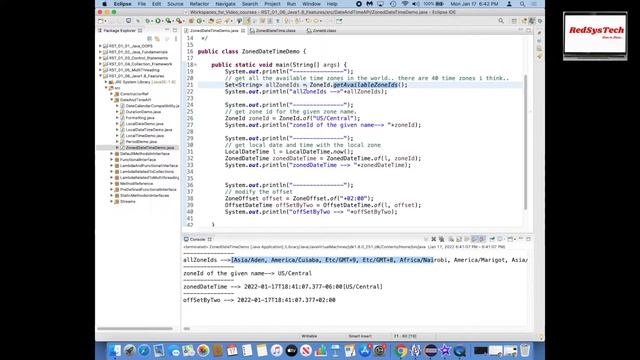
Task: Open the File menu
Action: point(142,4)
